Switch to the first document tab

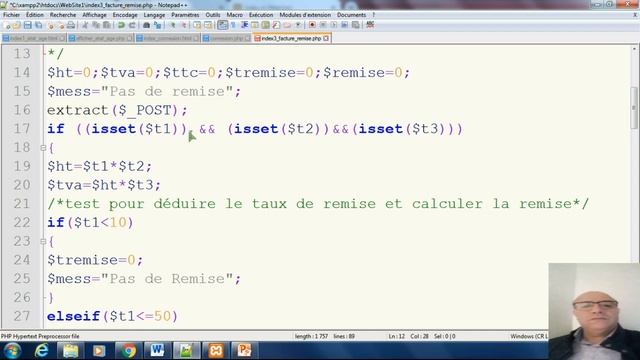(x=33, y=38)
